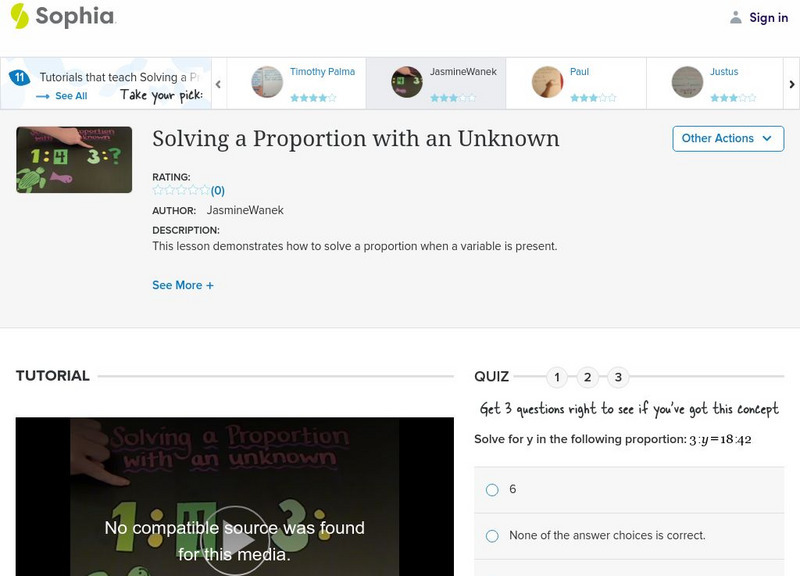Click Paul's circular tutorial thumbnail
Screen dimensions: 800x576
(547, 82)
